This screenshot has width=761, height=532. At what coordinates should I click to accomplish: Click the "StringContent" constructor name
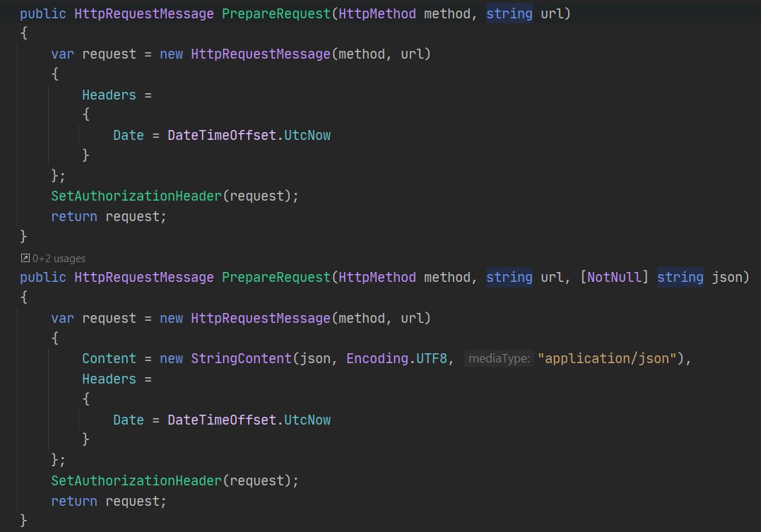click(x=241, y=359)
